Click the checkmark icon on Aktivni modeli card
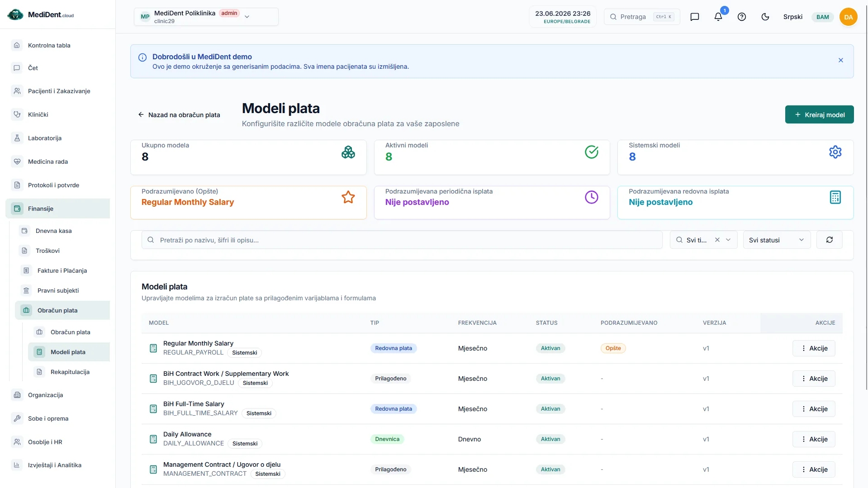This screenshot has height=488, width=868. coord(592,152)
